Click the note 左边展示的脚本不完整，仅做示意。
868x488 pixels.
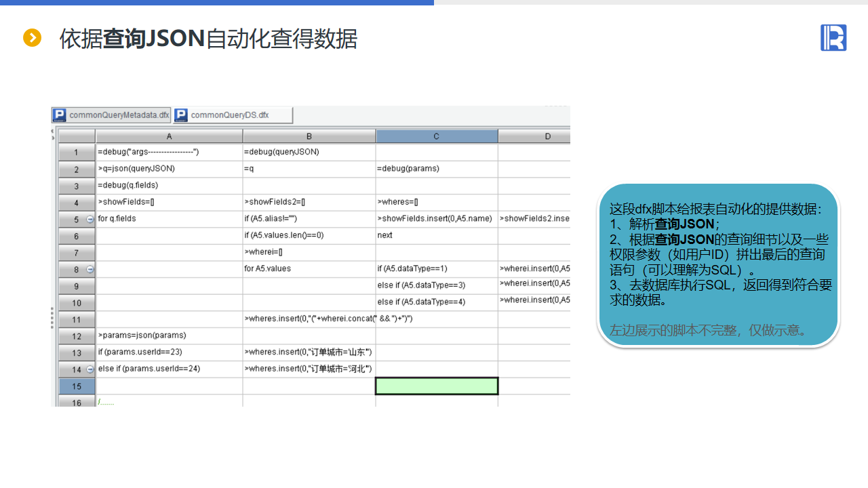click(709, 331)
